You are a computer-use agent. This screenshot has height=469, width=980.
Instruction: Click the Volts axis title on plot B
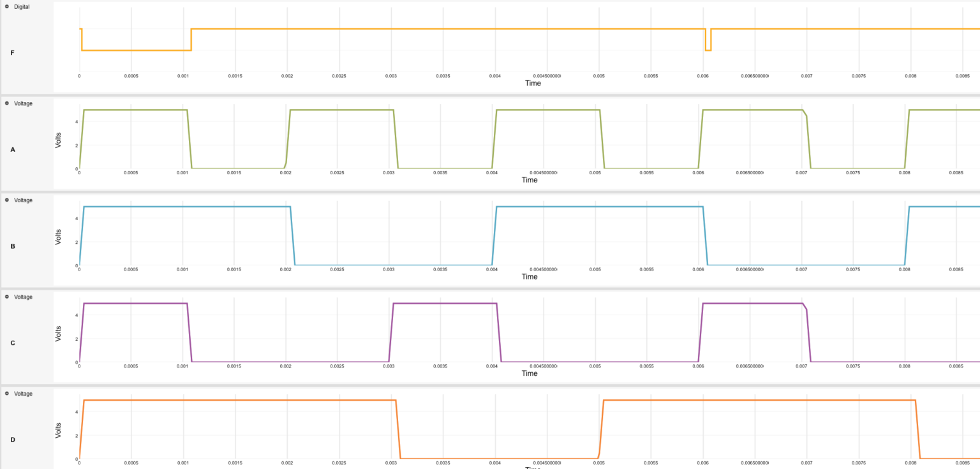click(58, 235)
